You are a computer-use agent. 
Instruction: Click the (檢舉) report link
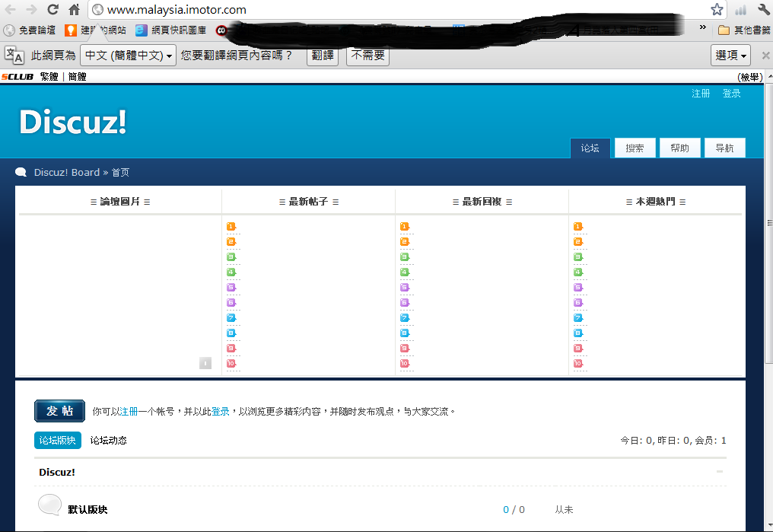750,77
